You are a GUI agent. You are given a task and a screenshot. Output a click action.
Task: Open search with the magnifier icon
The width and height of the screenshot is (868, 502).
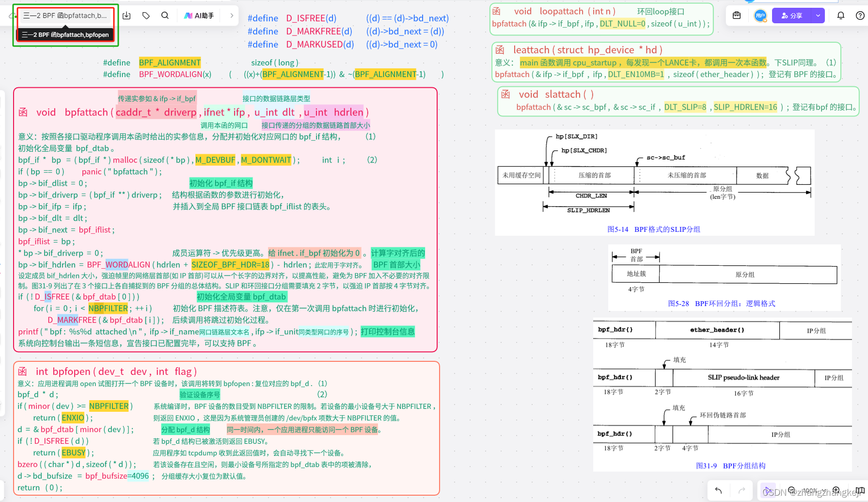[165, 16]
